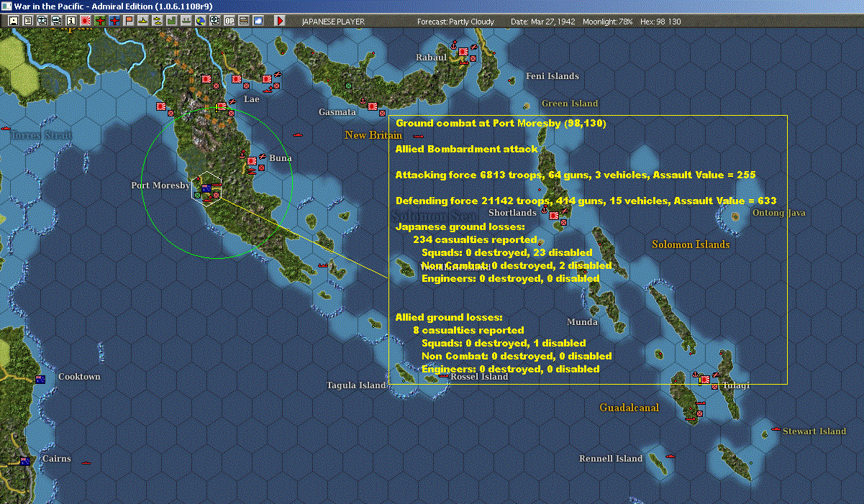Select the red ship icon east of Cairns
The width and height of the screenshot is (864, 504).
coord(86,462)
